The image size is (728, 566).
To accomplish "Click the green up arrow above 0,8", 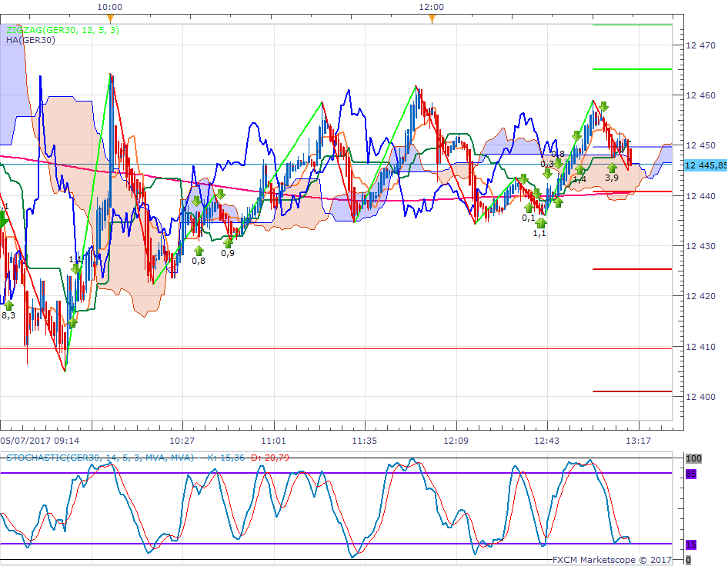I will [x=198, y=250].
